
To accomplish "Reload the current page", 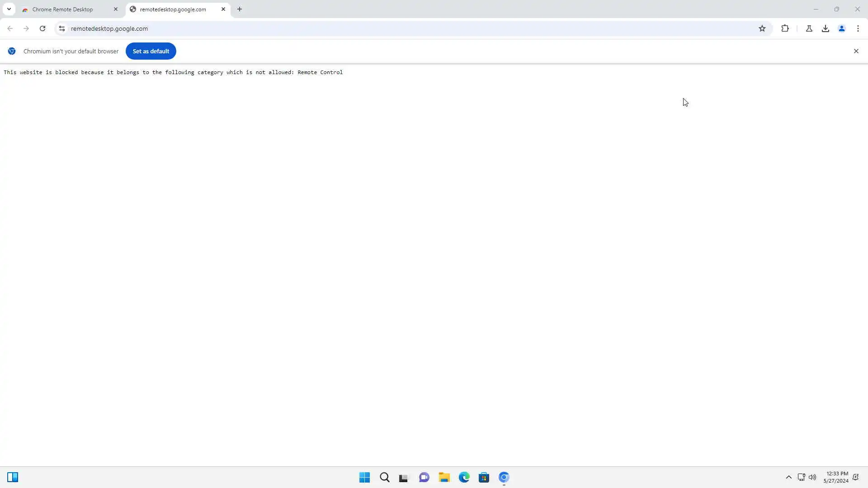I will tap(42, 28).
